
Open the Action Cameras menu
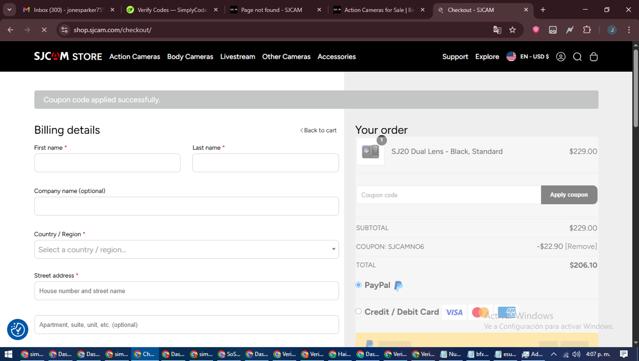click(x=134, y=57)
